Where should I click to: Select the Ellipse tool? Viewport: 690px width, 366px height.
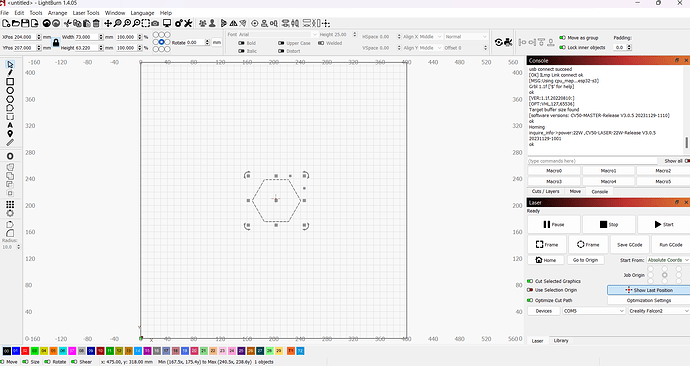coord(10,91)
